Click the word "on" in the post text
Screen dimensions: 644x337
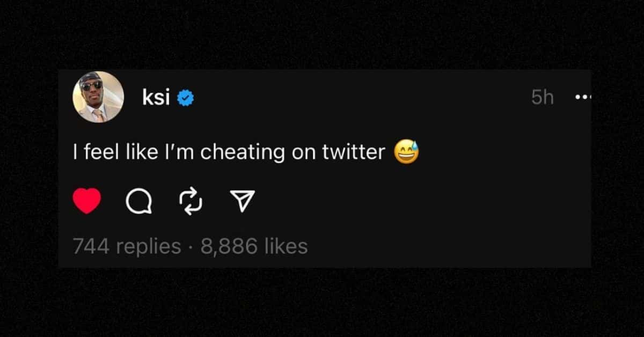click(303, 153)
